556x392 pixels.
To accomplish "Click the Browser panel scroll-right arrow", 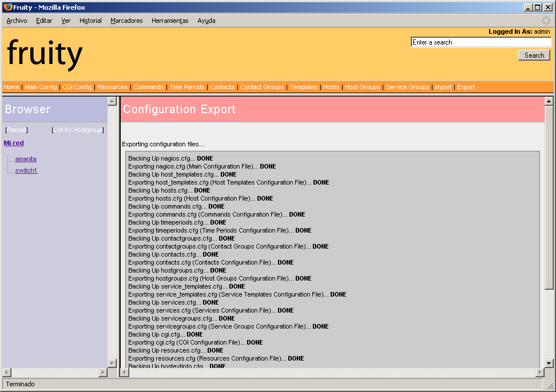I will (x=103, y=373).
